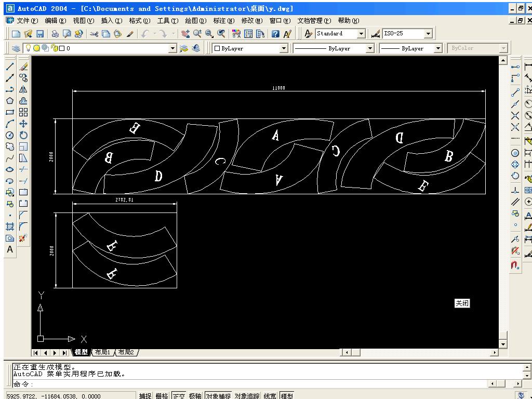The width and height of the screenshot is (532, 399).
Task: Click last-tab navigation arrow button
Action: tap(64, 353)
